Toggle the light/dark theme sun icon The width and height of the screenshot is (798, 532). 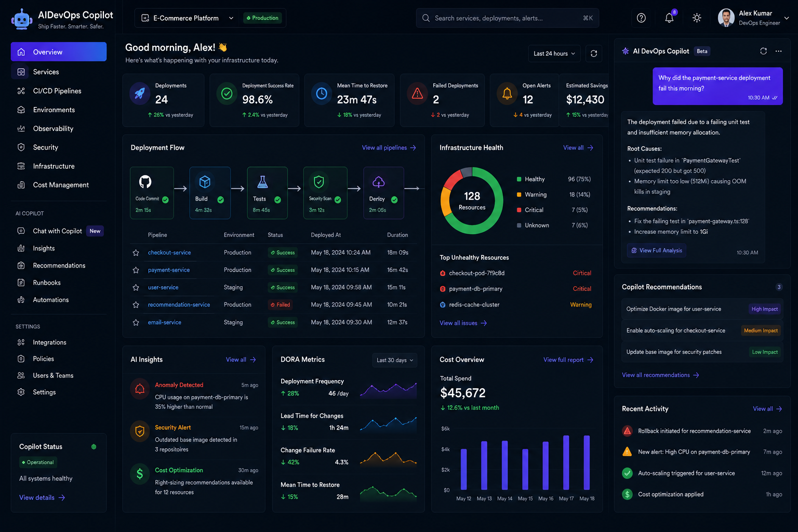pos(697,18)
